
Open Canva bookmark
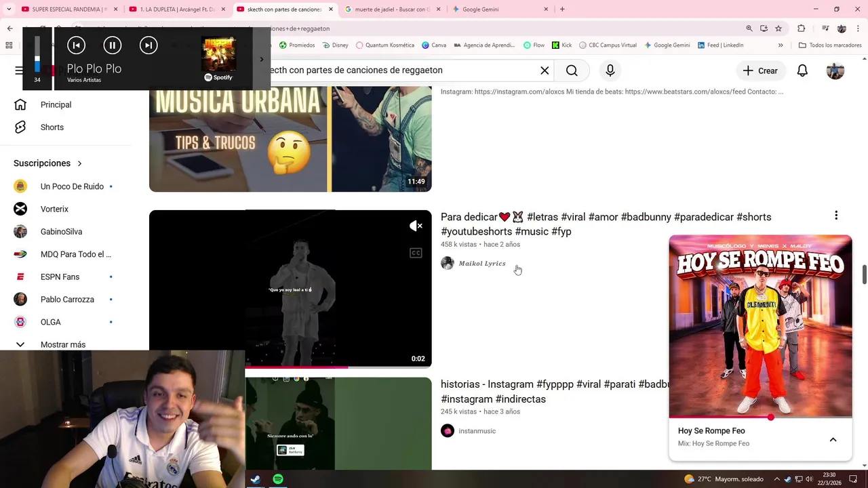[x=434, y=45]
